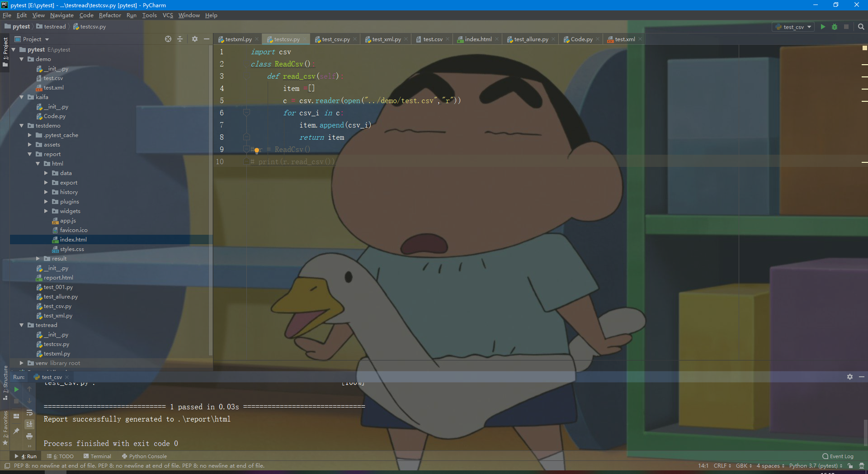This screenshot has width=868, height=474.
Task: Open Run panel settings gear
Action: coord(850,377)
